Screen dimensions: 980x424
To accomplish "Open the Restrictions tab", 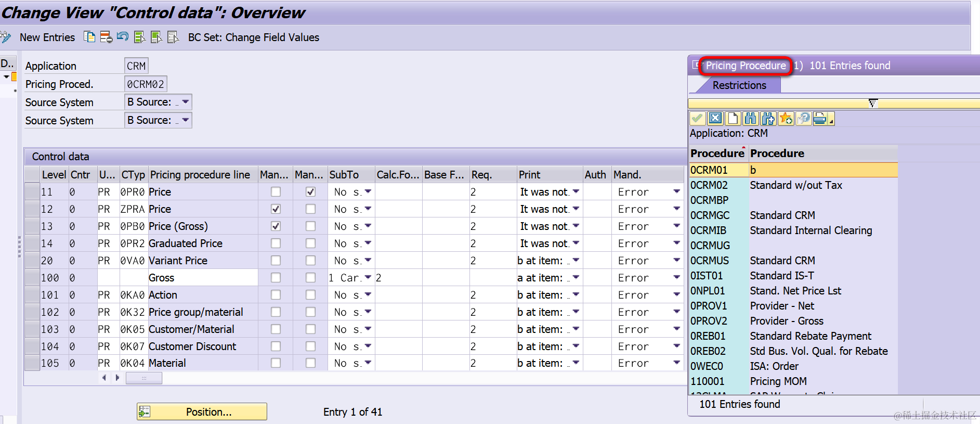I will 739,85.
